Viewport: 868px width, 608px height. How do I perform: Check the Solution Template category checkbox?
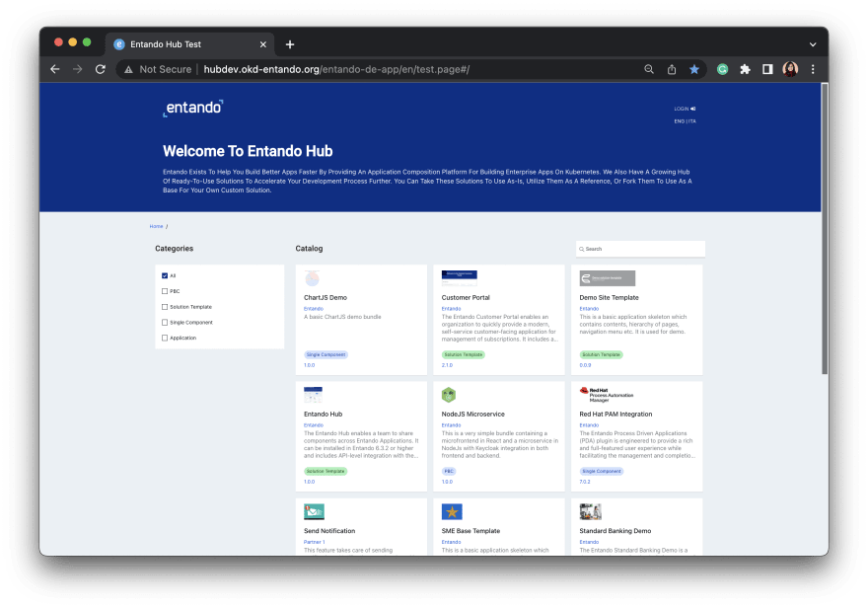click(165, 307)
